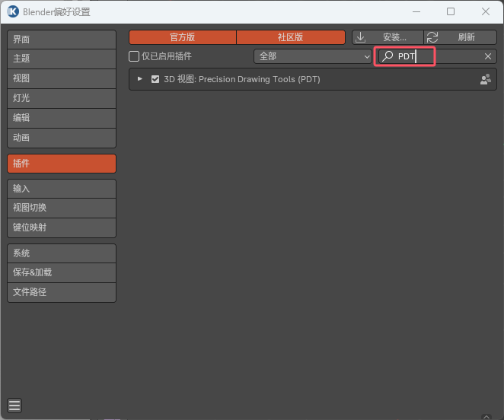Click the download icon beside Install
The image size is (504, 420).
(x=361, y=37)
